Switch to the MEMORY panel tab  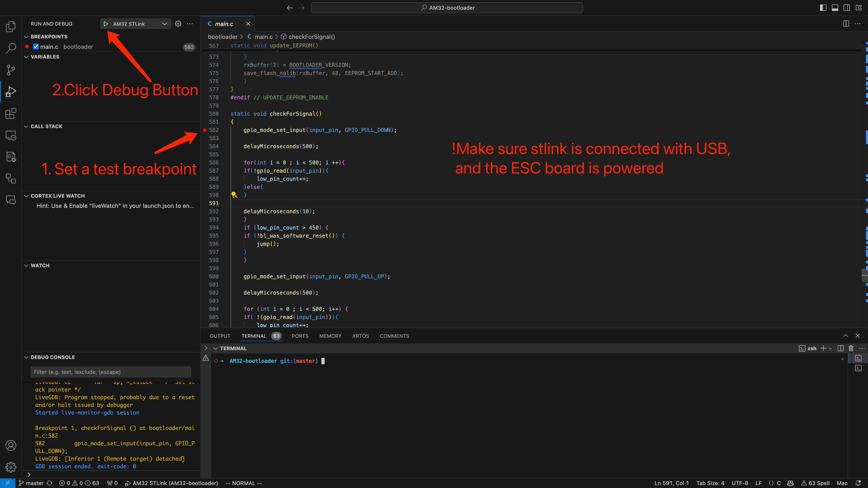tap(330, 336)
